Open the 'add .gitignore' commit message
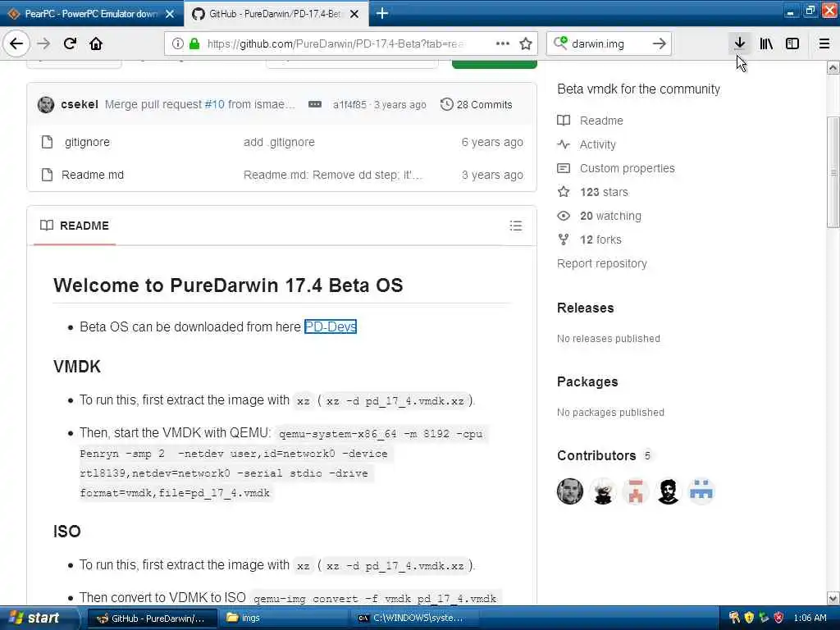The image size is (840, 630). [x=279, y=142]
